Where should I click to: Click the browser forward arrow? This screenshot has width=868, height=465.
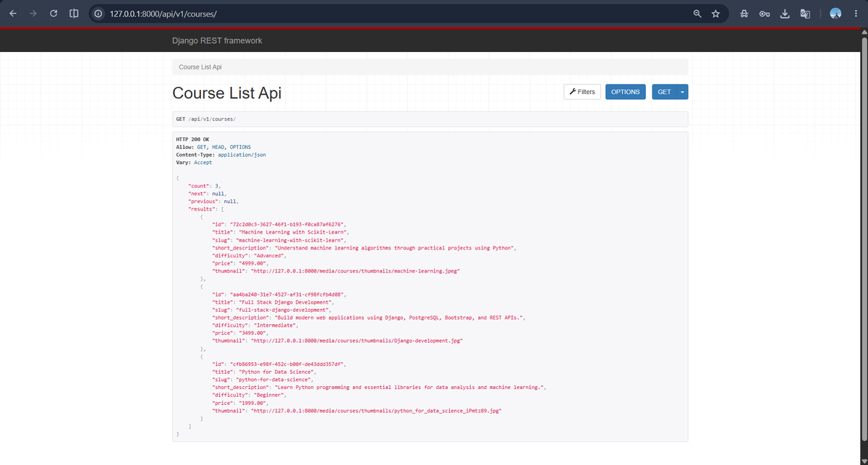pos(33,14)
